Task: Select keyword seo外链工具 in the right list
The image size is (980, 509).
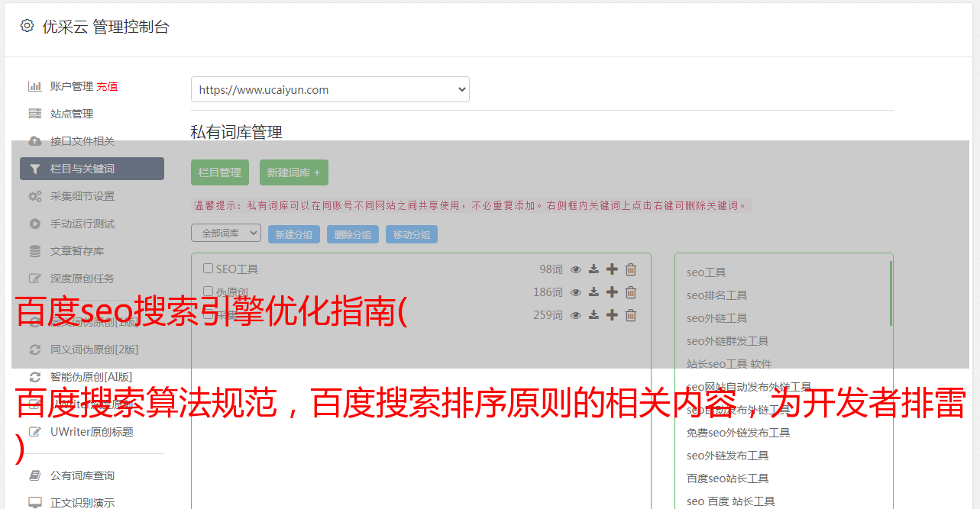Action: coord(716,318)
